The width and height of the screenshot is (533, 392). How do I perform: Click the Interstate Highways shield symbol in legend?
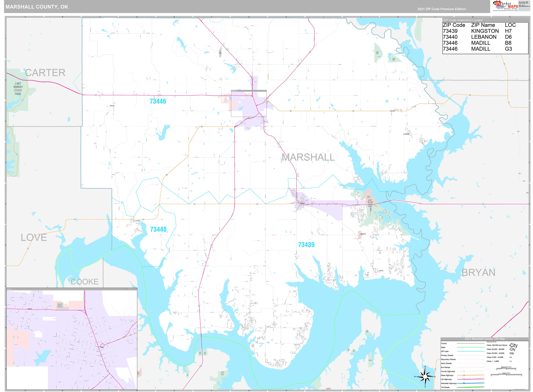pos(464,383)
